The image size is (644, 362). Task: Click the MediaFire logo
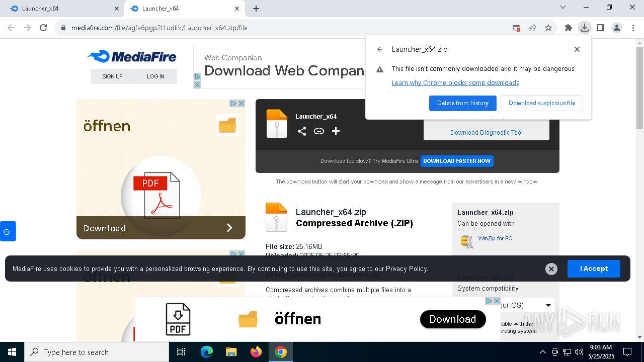click(x=132, y=56)
